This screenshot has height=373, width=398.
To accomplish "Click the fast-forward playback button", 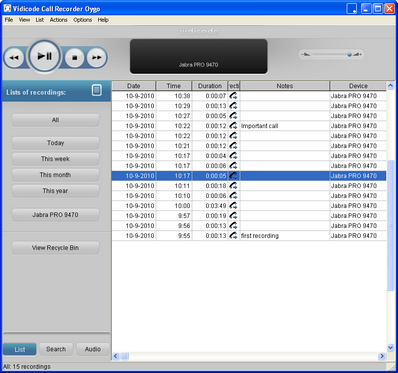I will [97, 58].
